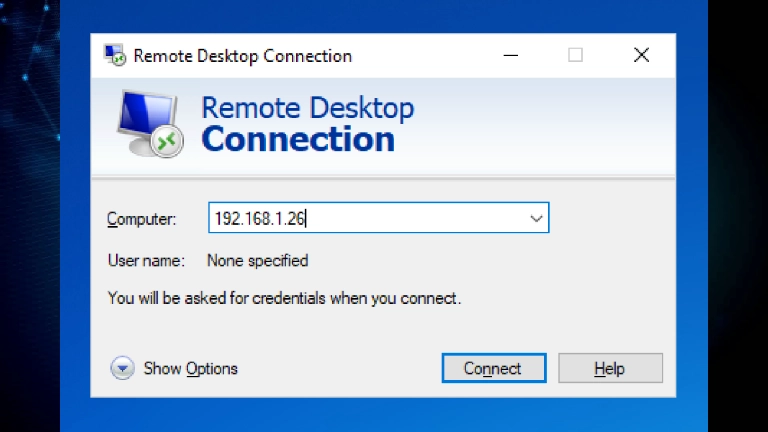
Task: Expand options via the round Show Options arrow
Action: coord(122,368)
